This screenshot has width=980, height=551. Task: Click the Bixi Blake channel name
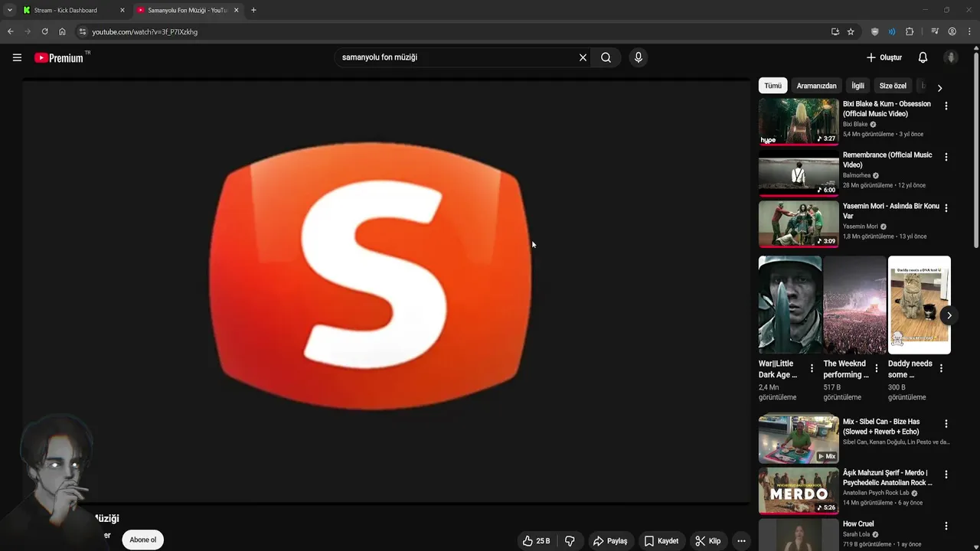coord(855,124)
